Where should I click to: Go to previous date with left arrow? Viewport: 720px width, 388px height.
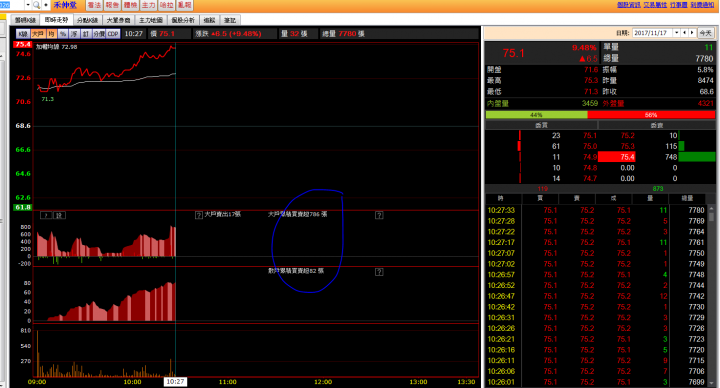click(x=685, y=33)
